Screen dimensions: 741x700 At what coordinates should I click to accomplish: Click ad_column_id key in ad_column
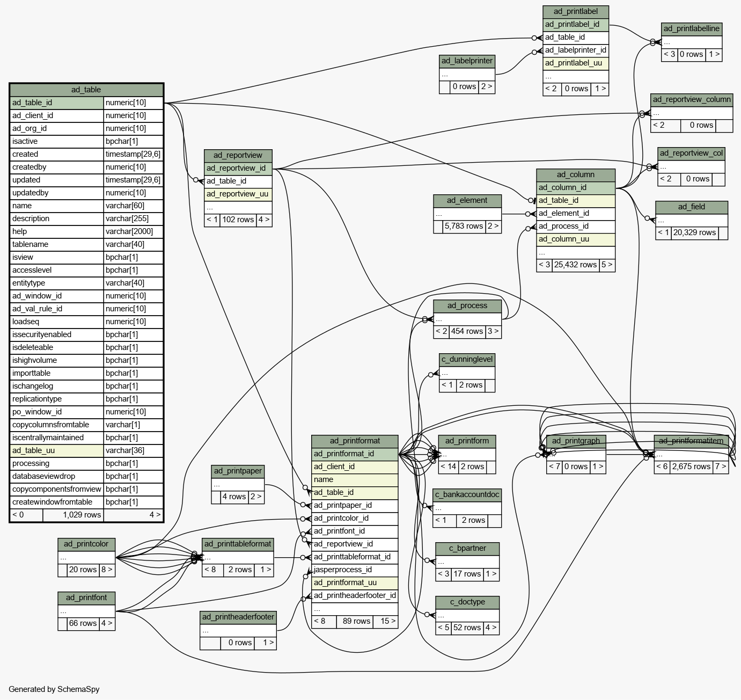576,187
